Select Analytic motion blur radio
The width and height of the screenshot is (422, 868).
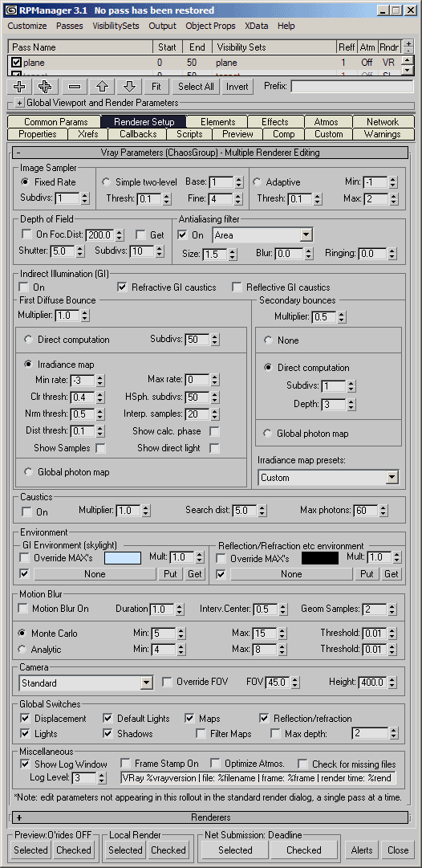(22, 650)
